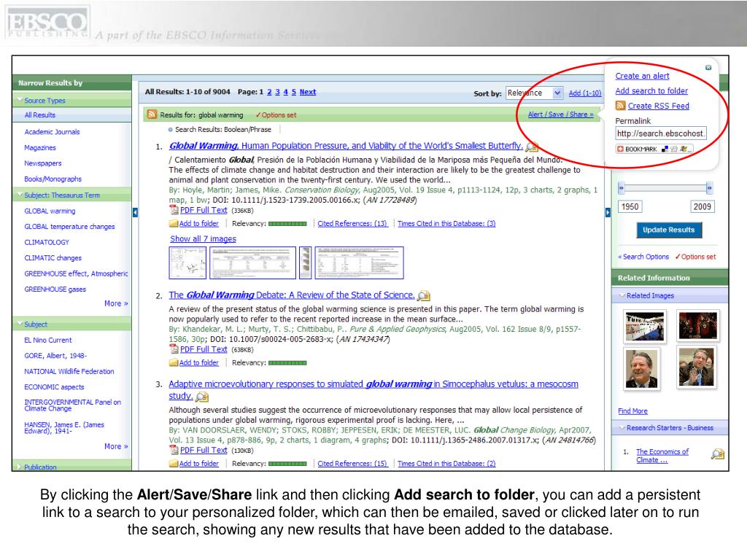Open the first image thumbnail of result 1

coord(187,262)
